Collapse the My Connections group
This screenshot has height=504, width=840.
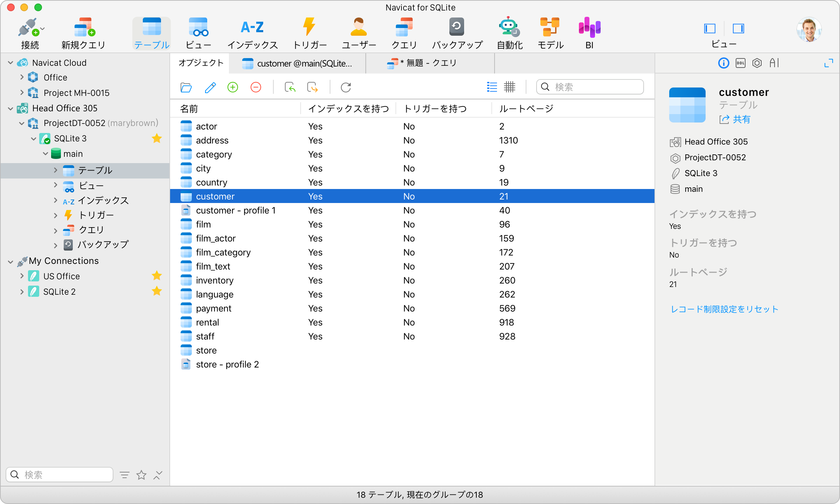[10, 261]
